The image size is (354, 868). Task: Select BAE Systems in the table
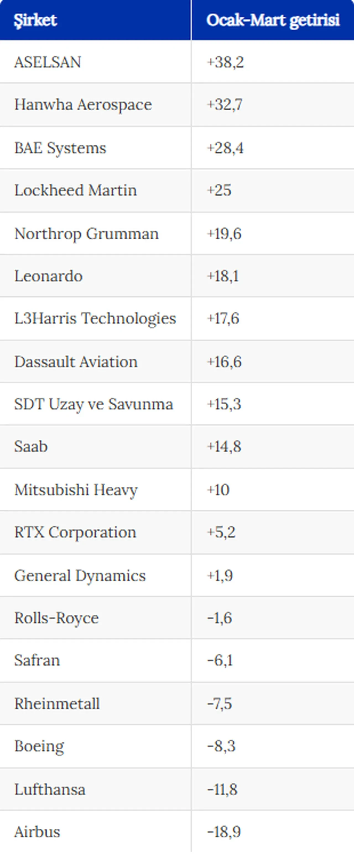coord(60,148)
